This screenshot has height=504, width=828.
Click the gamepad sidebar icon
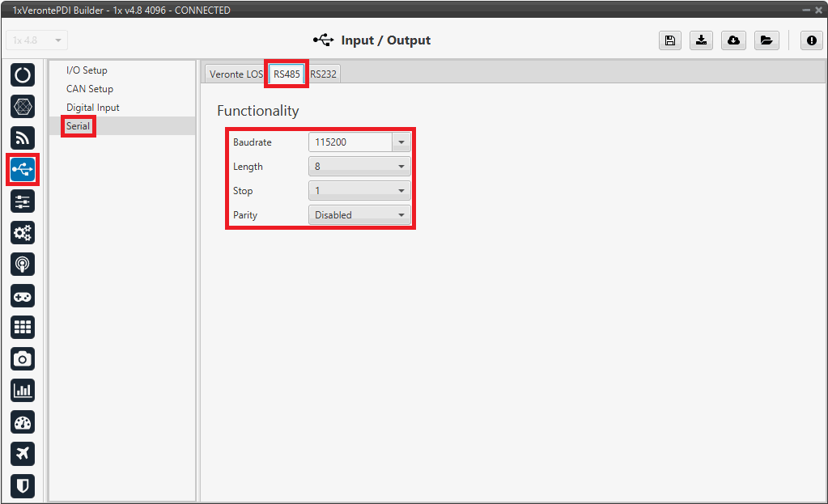23,296
